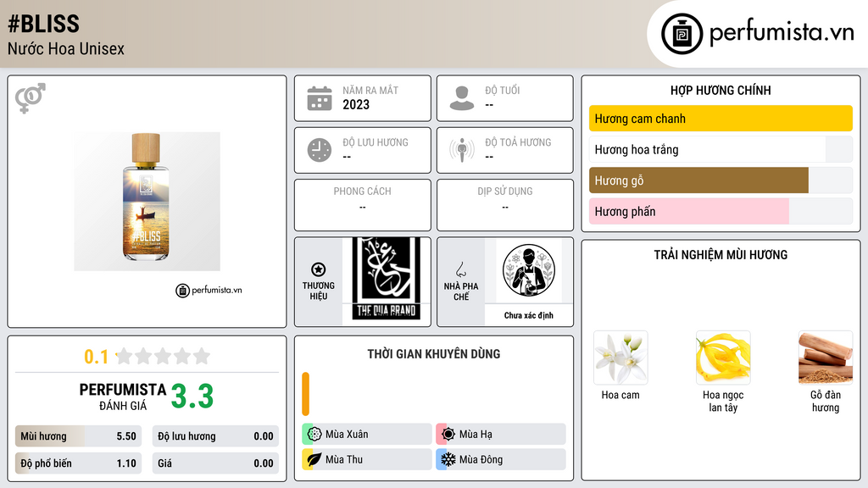Click the Hương phấn accord bar
Image resolution: width=868 pixels, height=488 pixels.
pos(721,211)
